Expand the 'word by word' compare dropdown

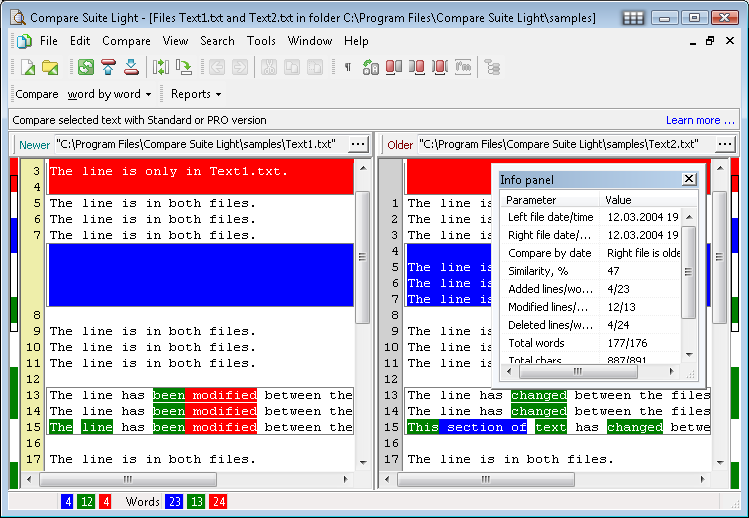click(109, 94)
